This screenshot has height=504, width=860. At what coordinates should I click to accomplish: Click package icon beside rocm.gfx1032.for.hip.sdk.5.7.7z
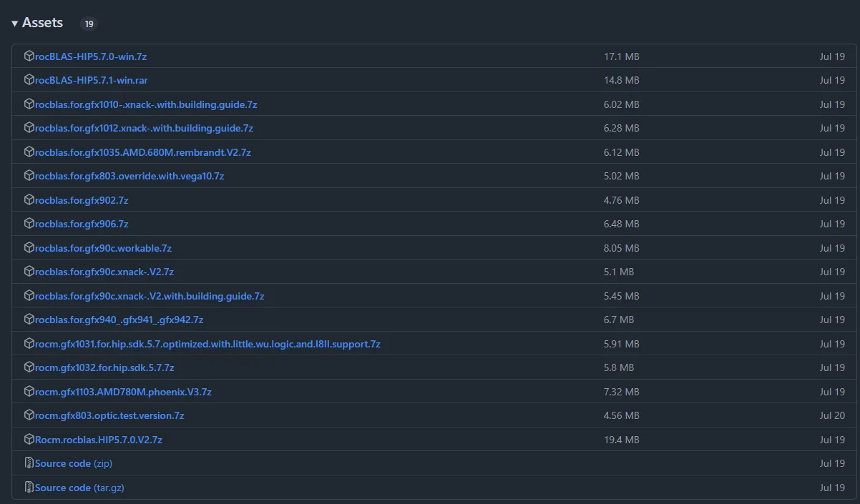(x=29, y=367)
